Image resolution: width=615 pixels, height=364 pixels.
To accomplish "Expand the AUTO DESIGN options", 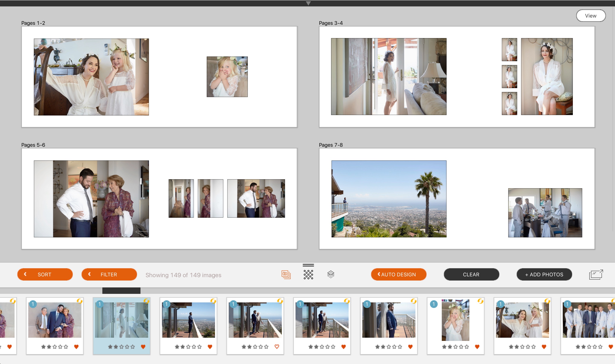I will (x=399, y=274).
